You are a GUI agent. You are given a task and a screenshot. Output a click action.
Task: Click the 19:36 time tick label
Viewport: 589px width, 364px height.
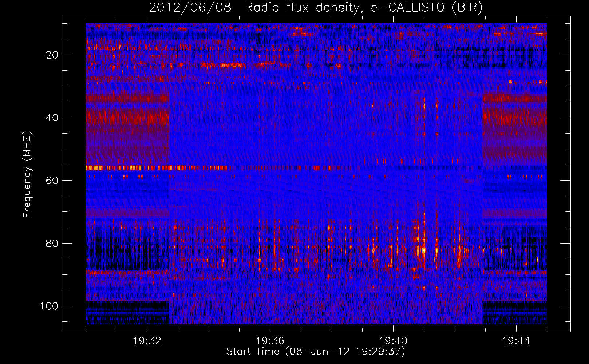click(270, 341)
